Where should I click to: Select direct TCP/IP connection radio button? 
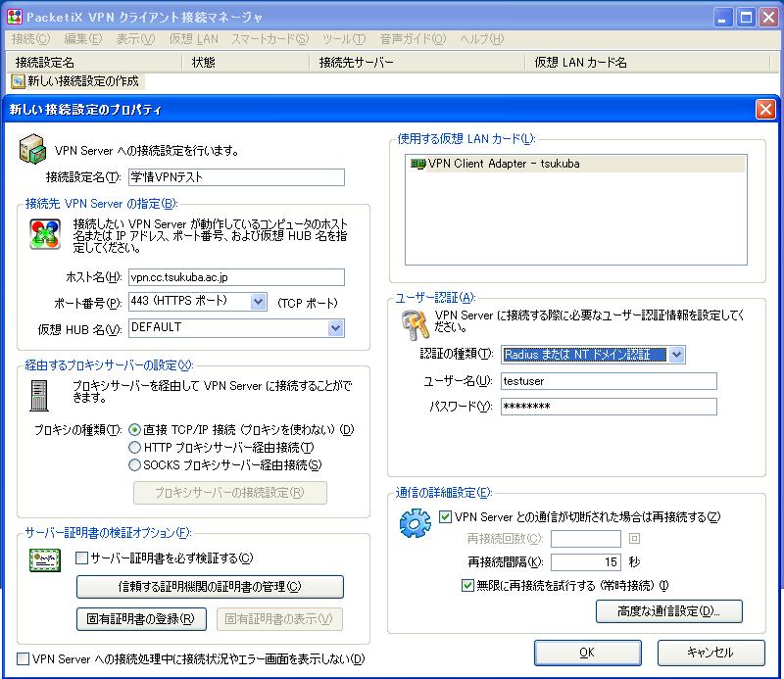tap(134, 429)
